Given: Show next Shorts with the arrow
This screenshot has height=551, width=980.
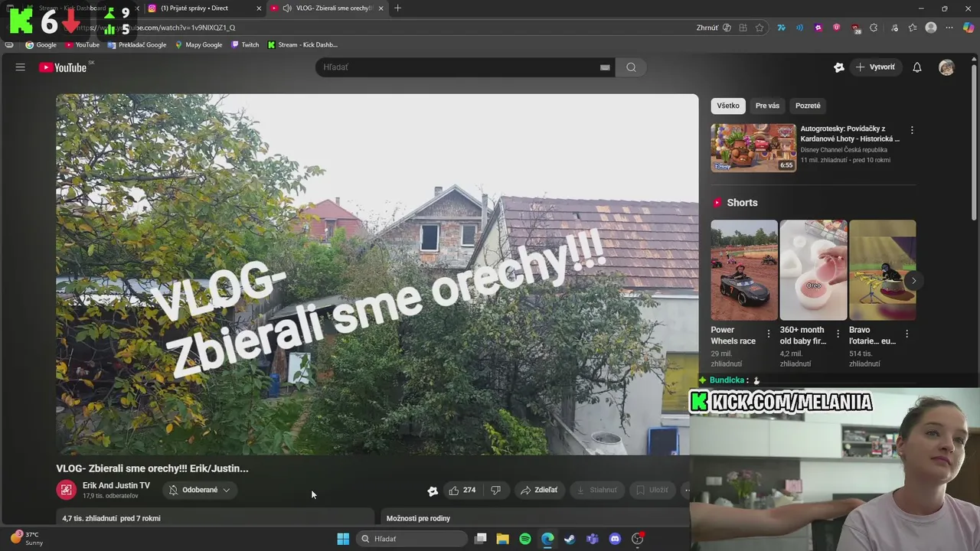Looking at the screenshot, I should click(913, 280).
